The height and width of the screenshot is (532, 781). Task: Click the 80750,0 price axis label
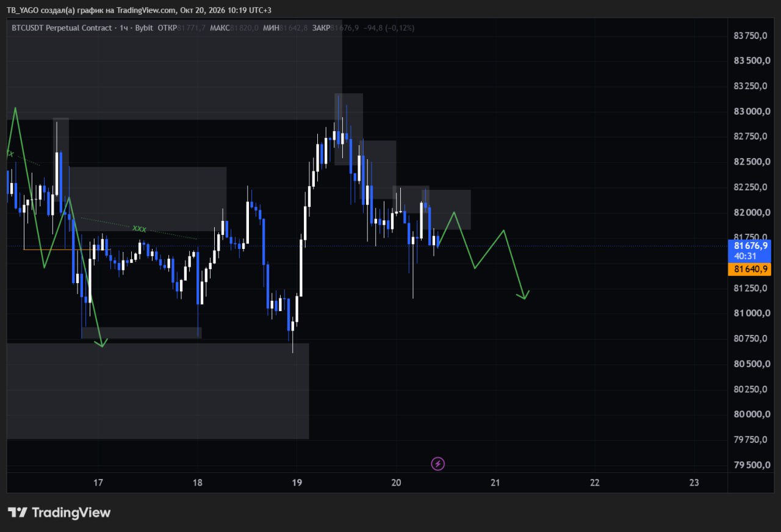pyautogui.click(x=750, y=339)
